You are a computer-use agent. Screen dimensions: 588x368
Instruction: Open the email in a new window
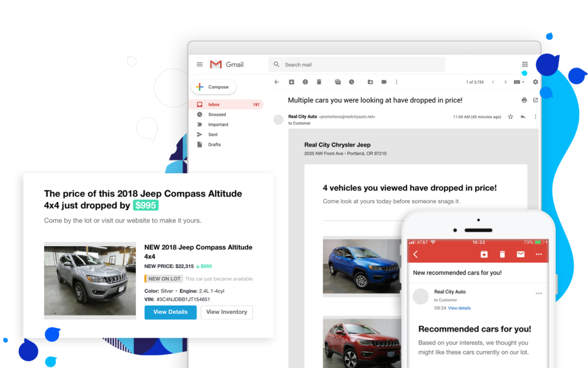[536, 100]
